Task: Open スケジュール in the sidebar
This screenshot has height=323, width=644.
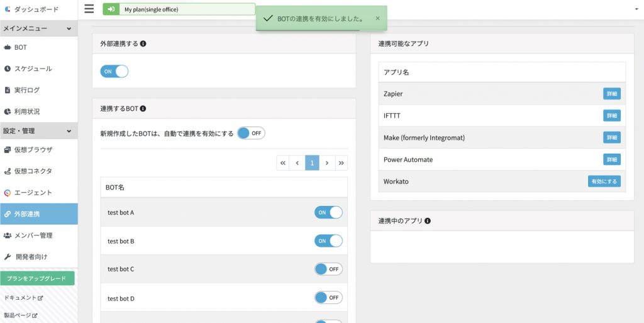Action: tap(33, 69)
